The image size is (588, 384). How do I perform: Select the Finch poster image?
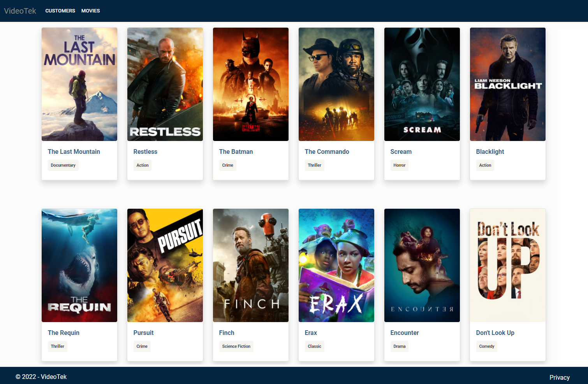tap(251, 265)
